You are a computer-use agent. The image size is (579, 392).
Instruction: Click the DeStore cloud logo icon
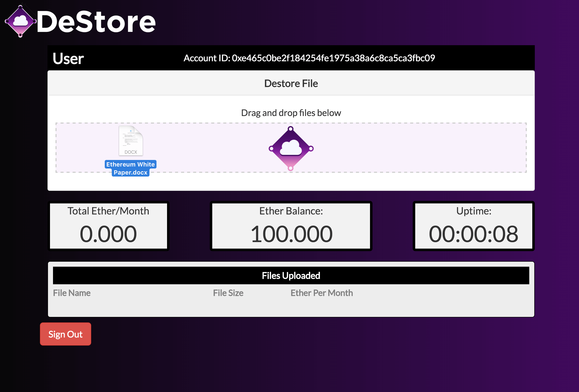click(x=20, y=22)
